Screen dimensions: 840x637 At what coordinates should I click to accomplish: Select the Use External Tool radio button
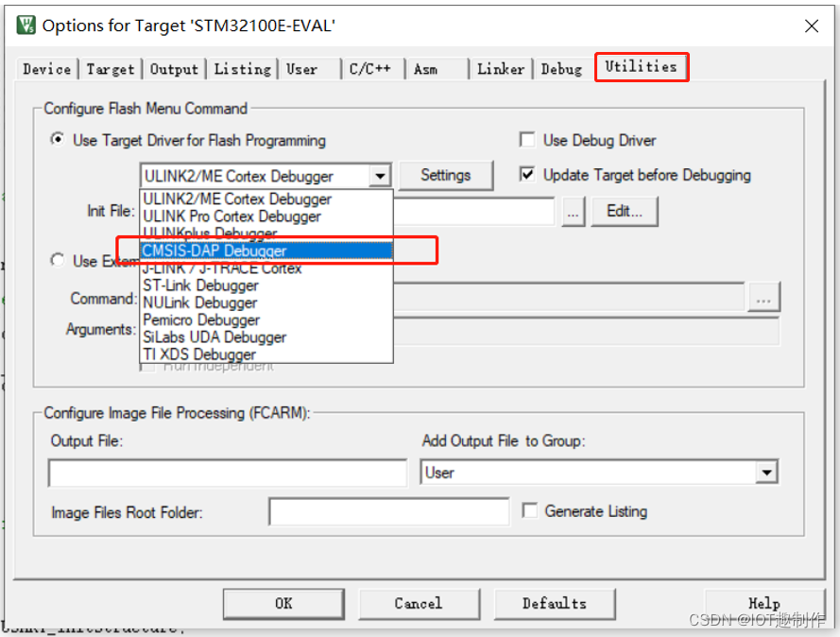(x=58, y=260)
